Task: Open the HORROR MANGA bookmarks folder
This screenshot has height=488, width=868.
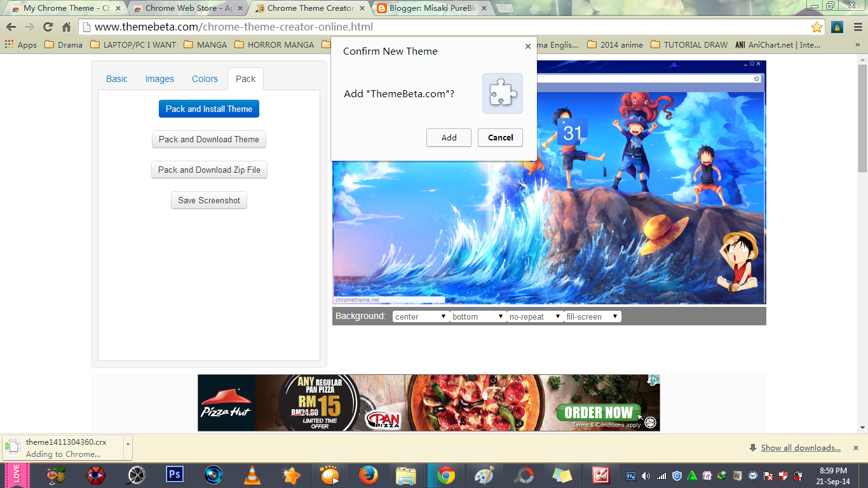Action: [275, 45]
